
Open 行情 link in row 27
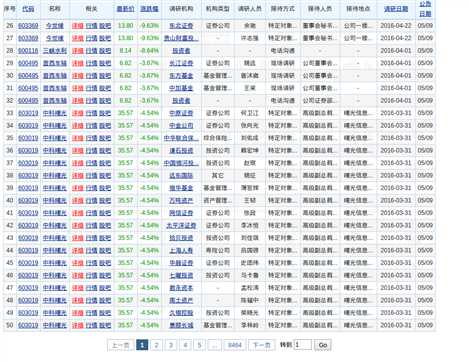click(91, 38)
